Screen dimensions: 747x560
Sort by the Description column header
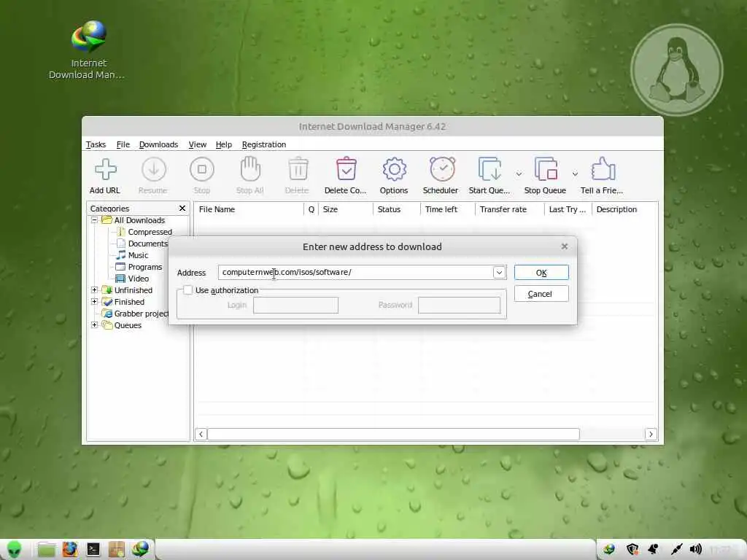coord(625,209)
